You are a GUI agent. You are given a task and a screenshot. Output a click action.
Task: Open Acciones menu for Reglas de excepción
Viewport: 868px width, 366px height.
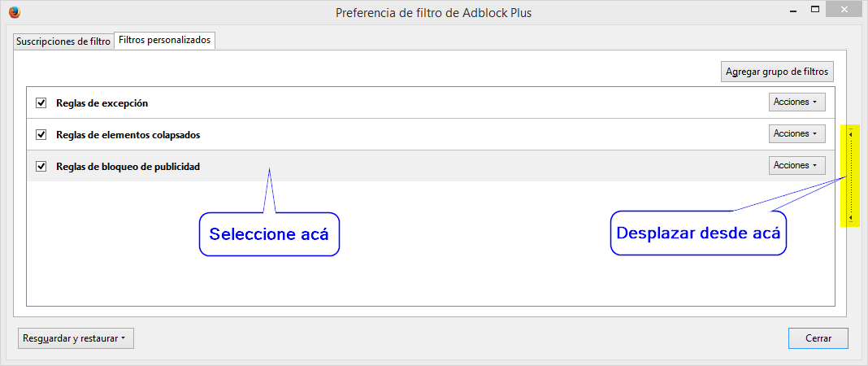point(796,102)
